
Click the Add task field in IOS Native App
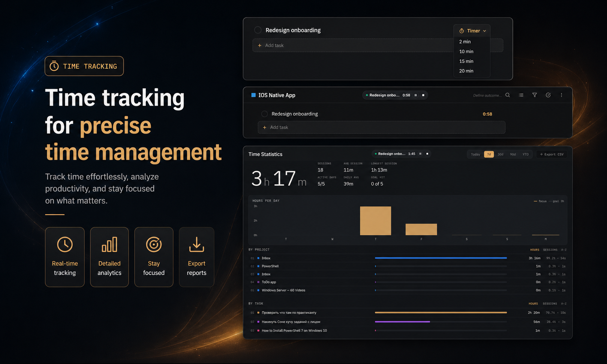tap(381, 127)
